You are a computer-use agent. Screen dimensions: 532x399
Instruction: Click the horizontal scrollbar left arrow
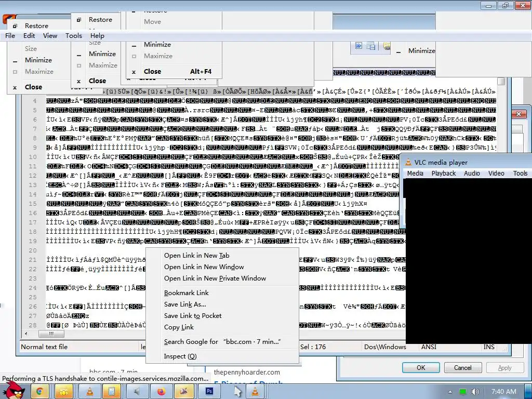coord(26,334)
